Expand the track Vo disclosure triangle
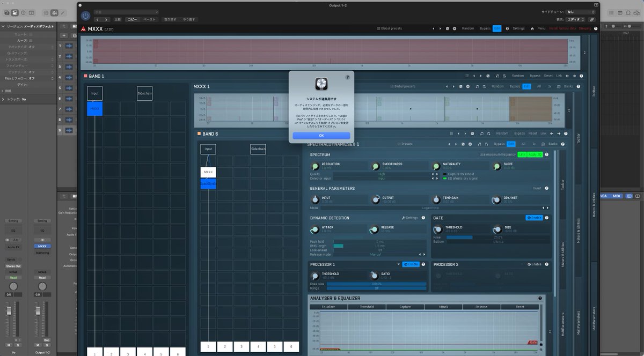The width and height of the screenshot is (644, 356). coord(3,99)
